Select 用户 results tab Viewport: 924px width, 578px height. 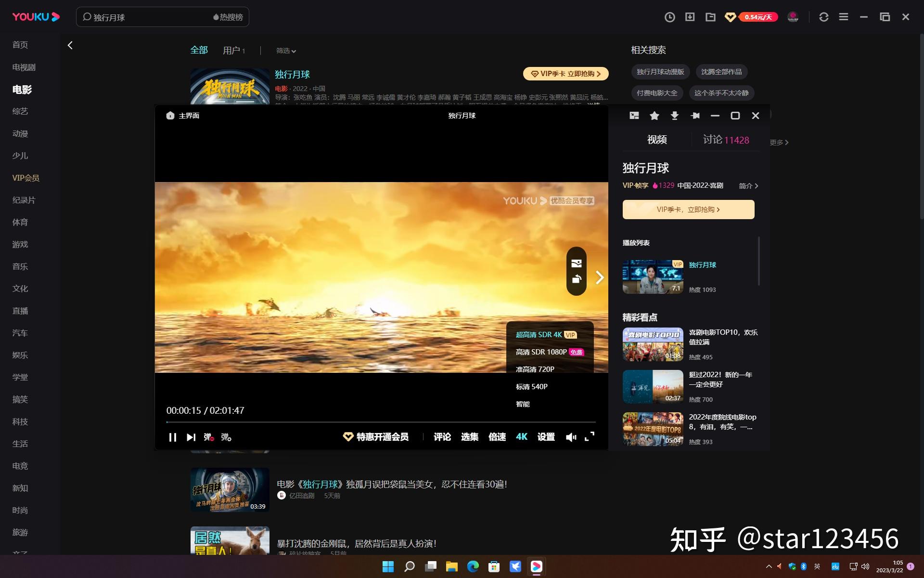coord(234,51)
